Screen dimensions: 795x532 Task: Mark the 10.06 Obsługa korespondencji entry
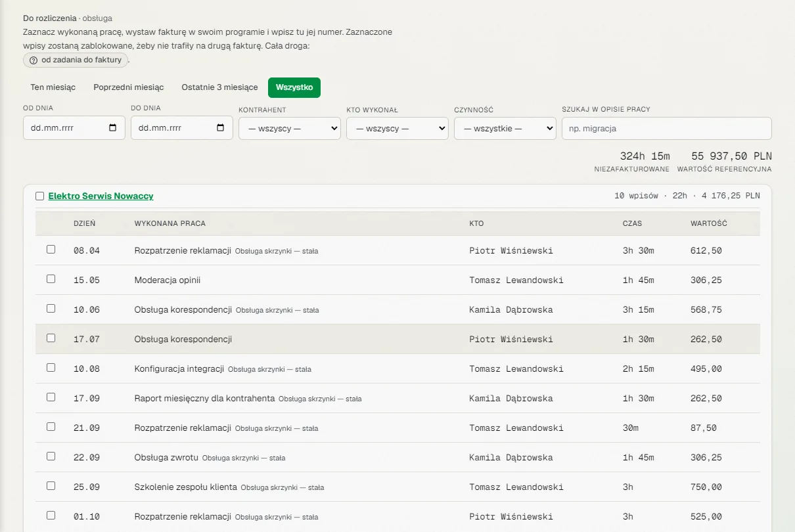(x=51, y=309)
